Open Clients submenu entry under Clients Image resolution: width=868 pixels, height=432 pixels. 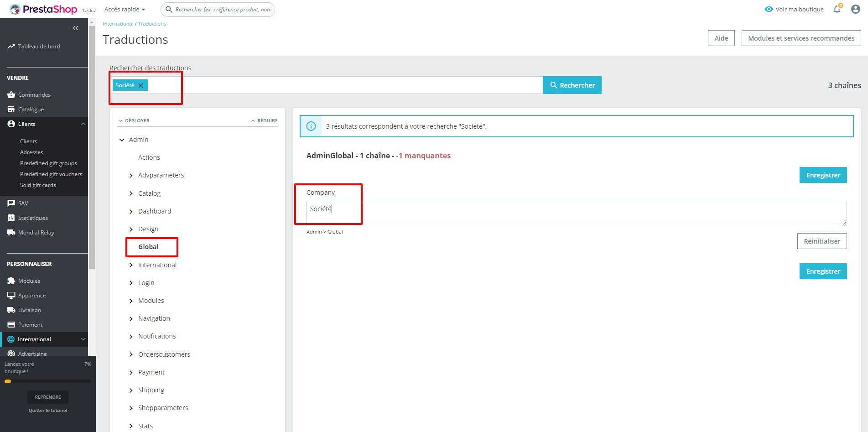coord(29,141)
